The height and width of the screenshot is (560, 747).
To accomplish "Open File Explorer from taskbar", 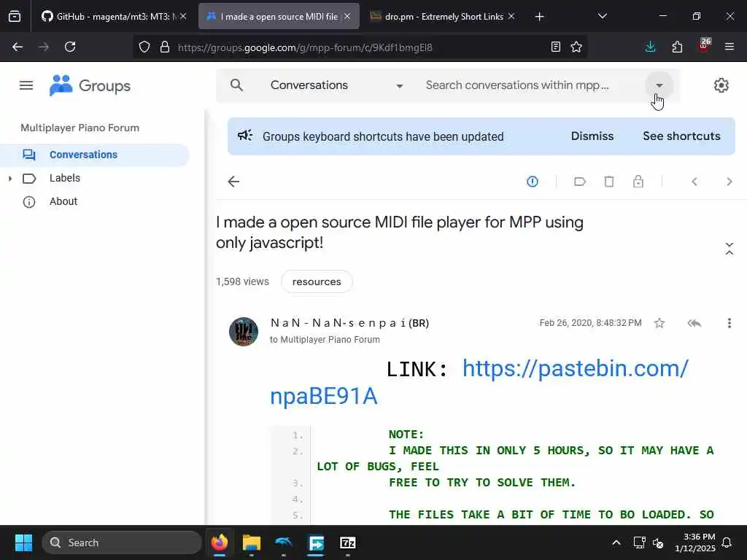I will point(252,542).
